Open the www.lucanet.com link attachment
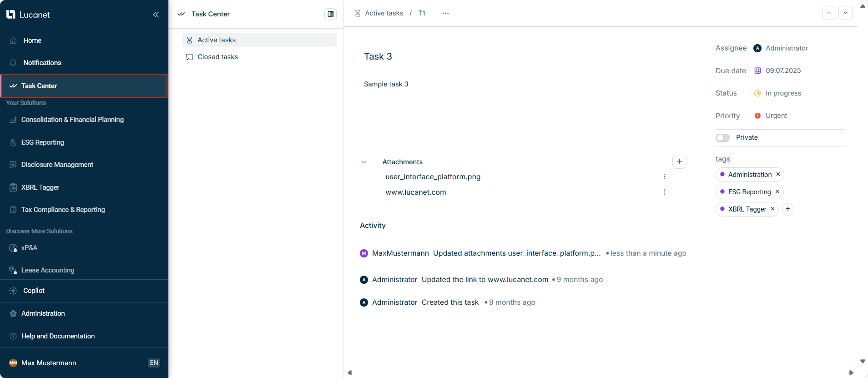The width and height of the screenshot is (868, 378). [416, 192]
